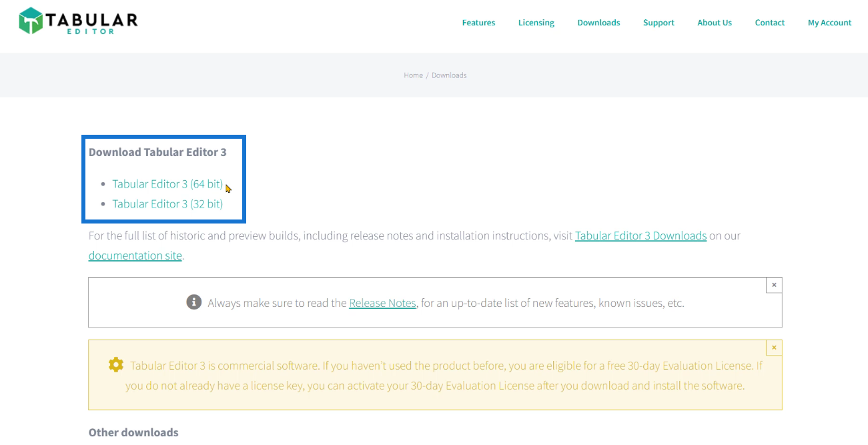
Task: Download Tabular Editor 3 (64 bit)
Action: (167, 184)
